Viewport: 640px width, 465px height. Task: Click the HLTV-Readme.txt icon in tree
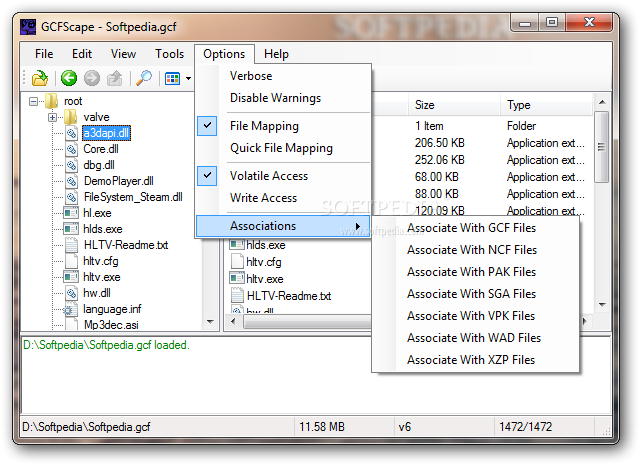click(71, 245)
